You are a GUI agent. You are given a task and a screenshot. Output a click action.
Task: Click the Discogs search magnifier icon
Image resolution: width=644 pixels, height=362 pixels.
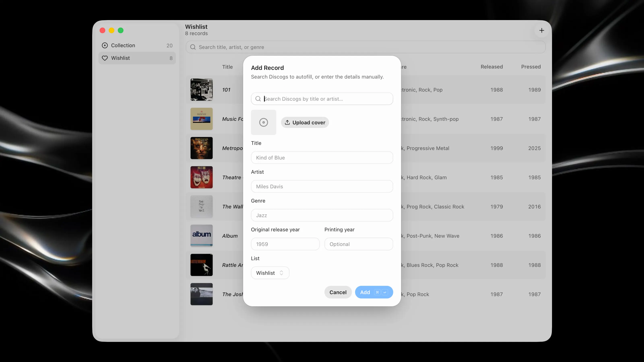[x=258, y=99]
